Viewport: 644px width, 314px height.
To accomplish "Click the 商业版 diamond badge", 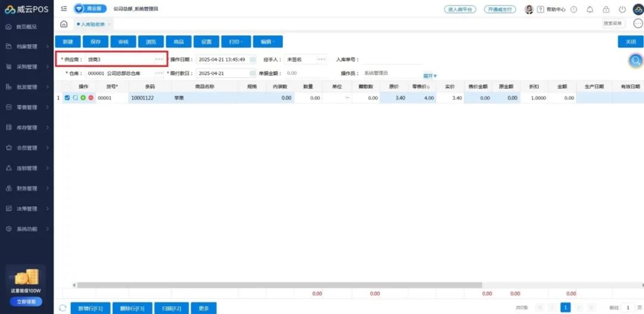I will tap(90, 8).
